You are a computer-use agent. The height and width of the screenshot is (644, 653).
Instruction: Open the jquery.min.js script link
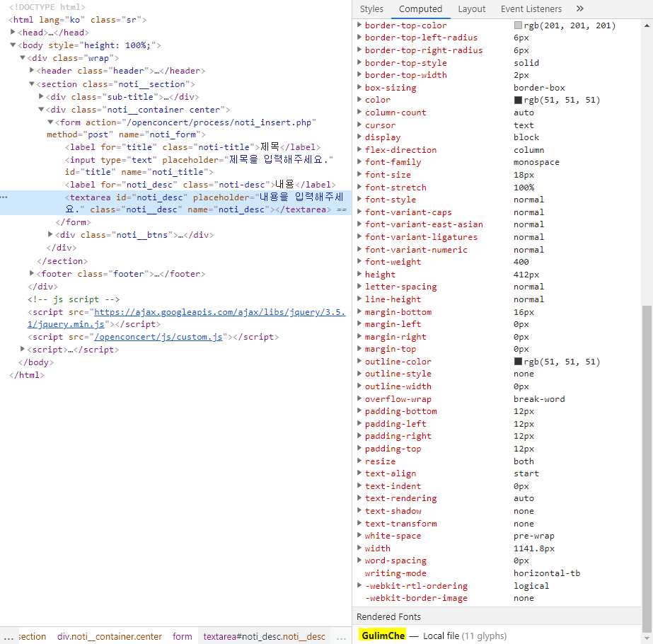[186, 318]
